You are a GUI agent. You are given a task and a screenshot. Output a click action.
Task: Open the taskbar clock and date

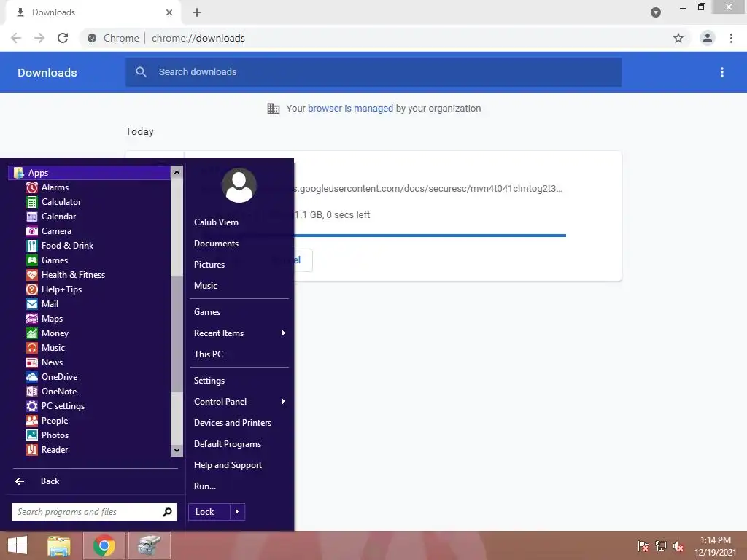coord(715,546)
